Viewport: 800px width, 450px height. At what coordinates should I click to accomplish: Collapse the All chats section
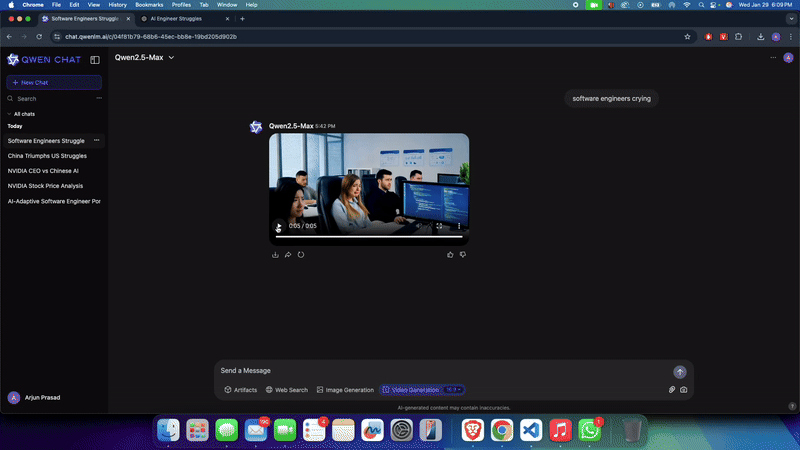[10, 114]
